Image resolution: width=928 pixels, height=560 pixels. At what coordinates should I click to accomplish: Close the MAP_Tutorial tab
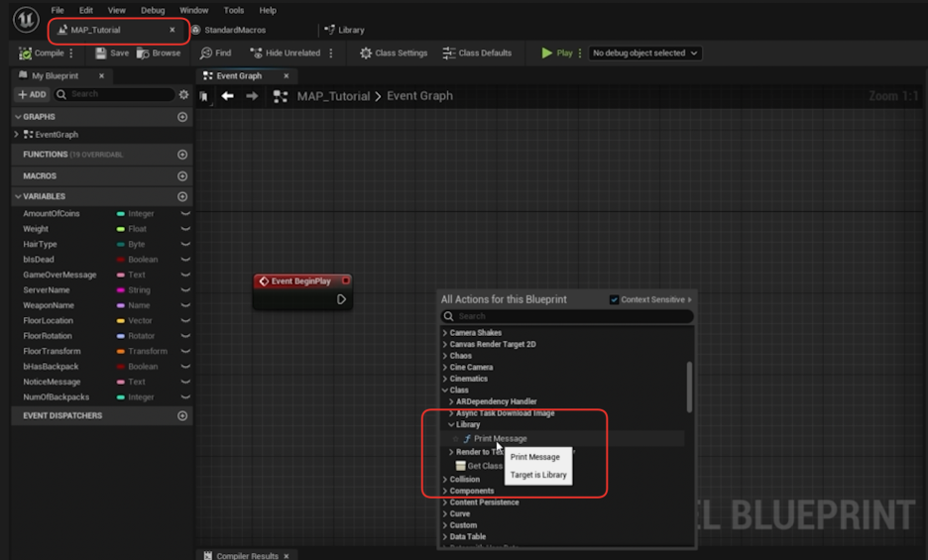point(173,30)
